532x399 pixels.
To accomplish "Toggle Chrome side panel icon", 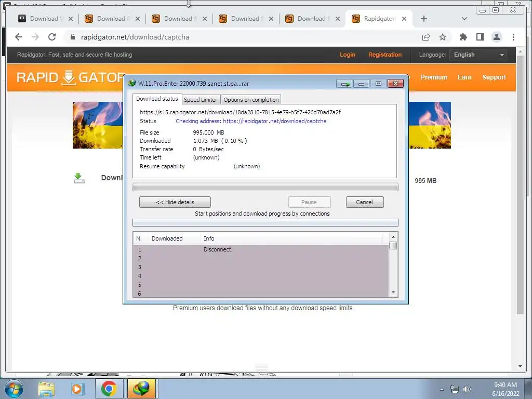I will pyautogui.click(x=480, y=37).
